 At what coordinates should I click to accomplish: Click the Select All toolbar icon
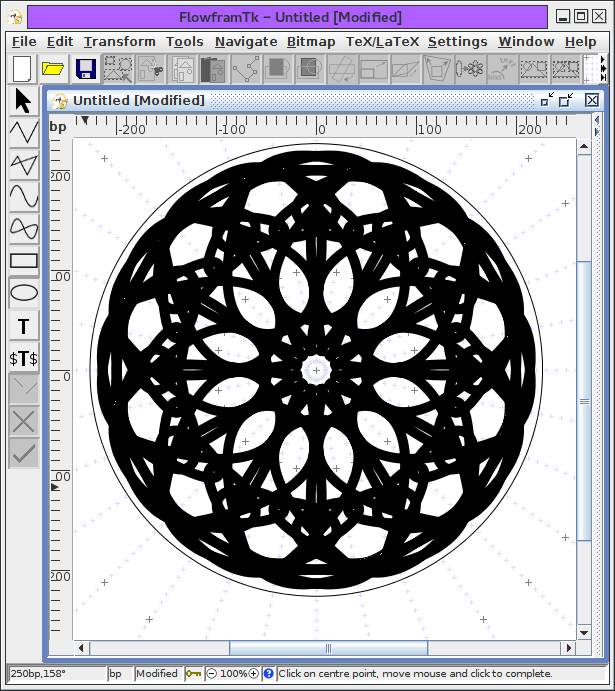click(118, 69)
